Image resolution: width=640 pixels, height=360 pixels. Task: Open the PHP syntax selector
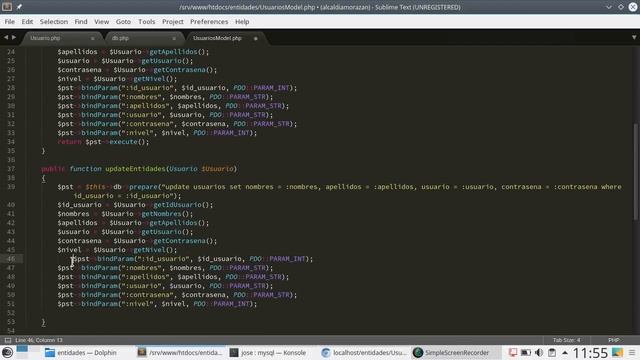coord(614,340)
